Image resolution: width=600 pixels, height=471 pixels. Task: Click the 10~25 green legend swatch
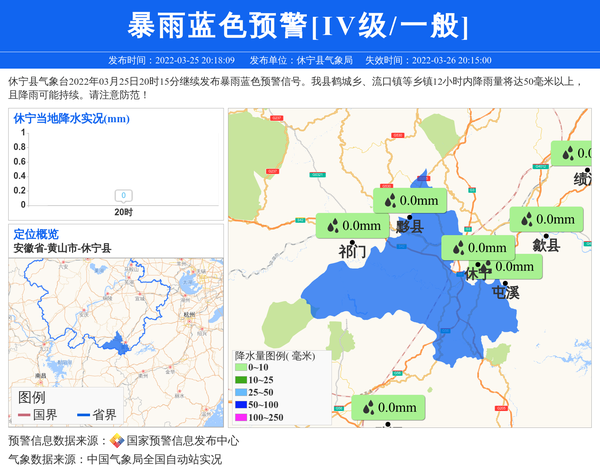240,380
